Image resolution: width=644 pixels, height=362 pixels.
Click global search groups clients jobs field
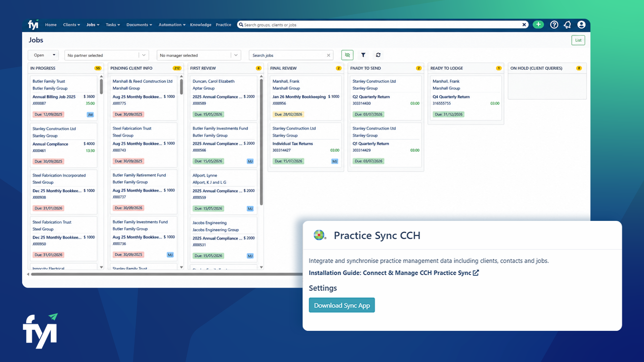click(x=382, y=25)
